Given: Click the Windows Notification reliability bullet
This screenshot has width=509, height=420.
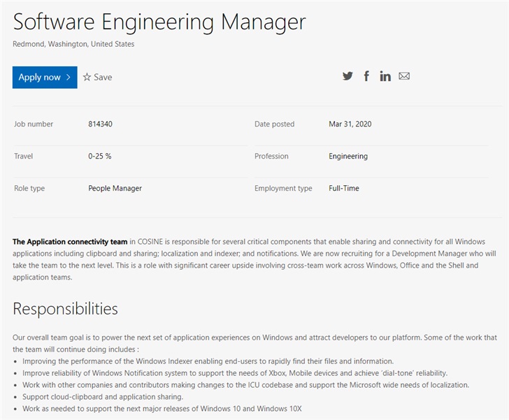Looking at the screenshot, I should pos(234,373).
